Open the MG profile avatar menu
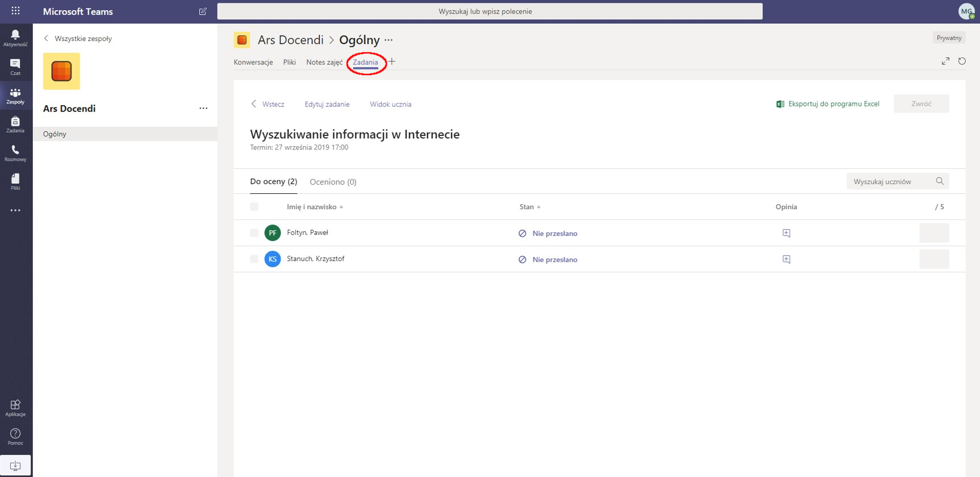This screenshot has width=980, height=477. pyautogui.click(x=966, y=11)
